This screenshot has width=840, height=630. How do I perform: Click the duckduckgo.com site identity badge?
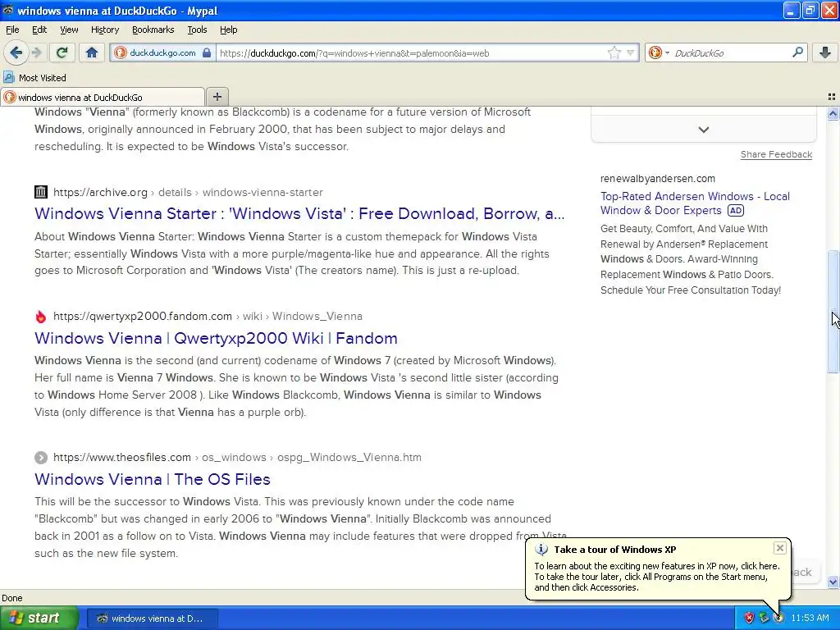click(x=163, y=52)
